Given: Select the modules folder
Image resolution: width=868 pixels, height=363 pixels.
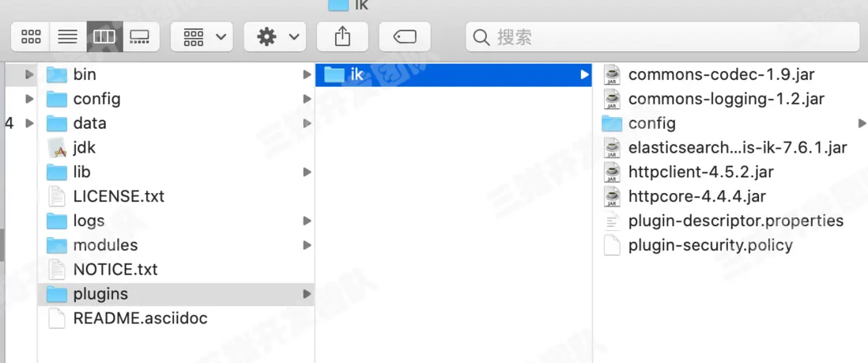Looking at the screenshot, I should click(x=176, y=245).
